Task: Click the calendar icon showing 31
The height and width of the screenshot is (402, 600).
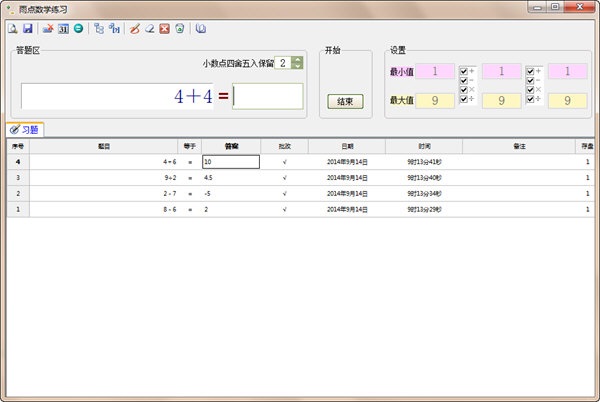Action: point(62,29)
